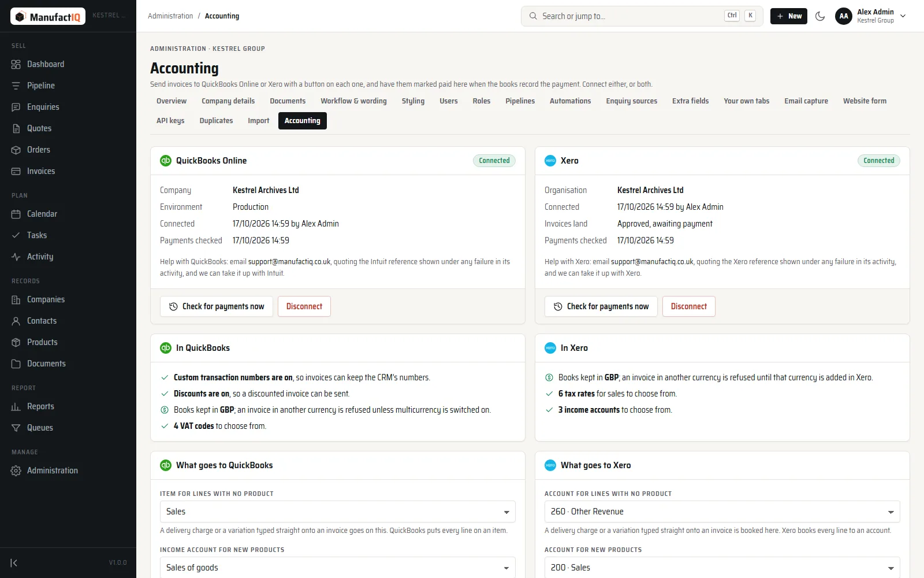924x578 pixels.
Task: Open Workflow & wording tab
Action: tap(353, 101)
